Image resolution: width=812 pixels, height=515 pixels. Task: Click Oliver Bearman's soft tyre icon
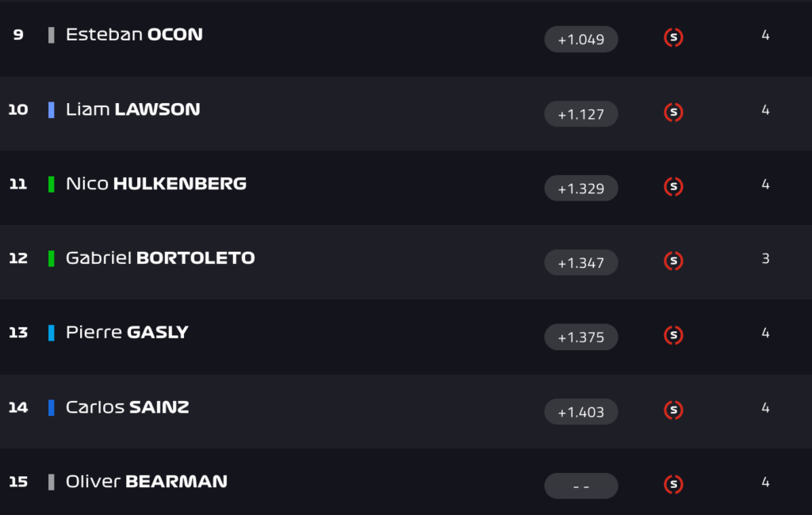pos(673,484)
